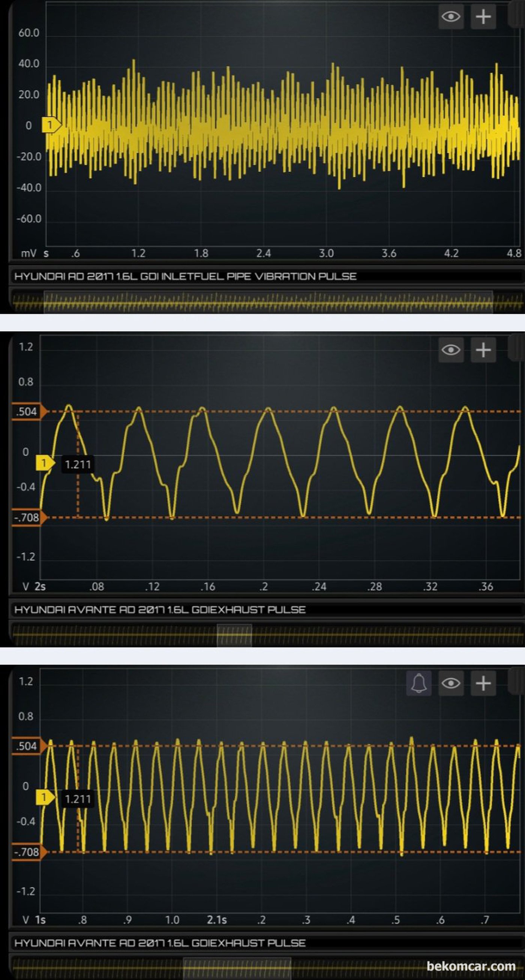Toggle the eye icon on the fuel pipe vibration graph
This screenshot has height=980, width=525.
[451, 17]
